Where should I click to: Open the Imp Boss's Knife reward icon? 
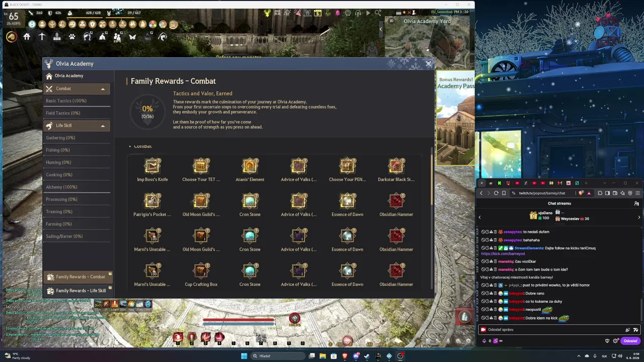152,166
